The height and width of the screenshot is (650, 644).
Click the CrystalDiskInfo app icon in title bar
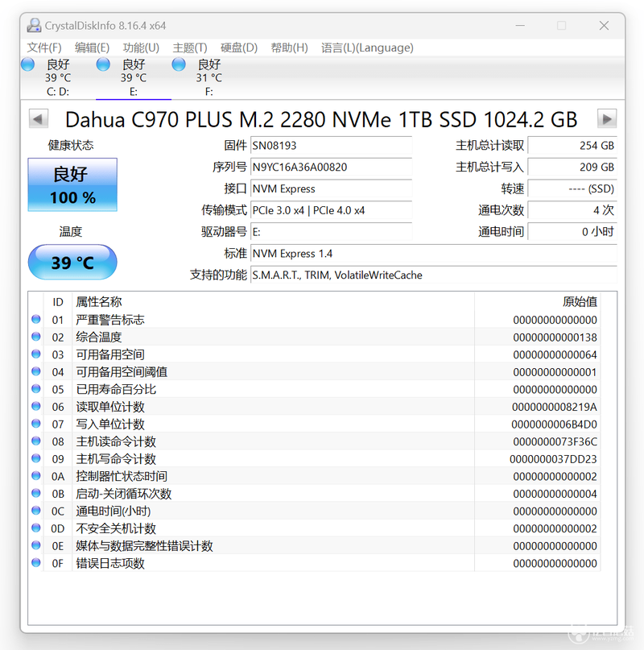tap(34, 26)
